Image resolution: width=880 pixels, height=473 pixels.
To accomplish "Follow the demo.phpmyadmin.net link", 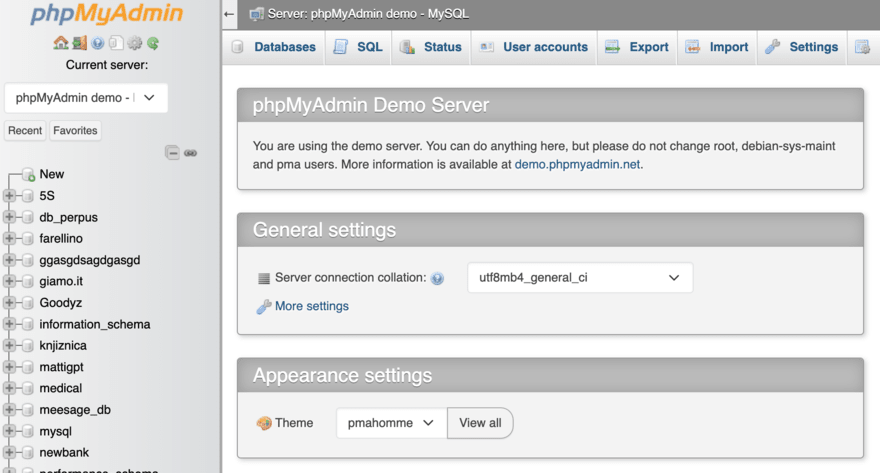I will click(578, 164).
